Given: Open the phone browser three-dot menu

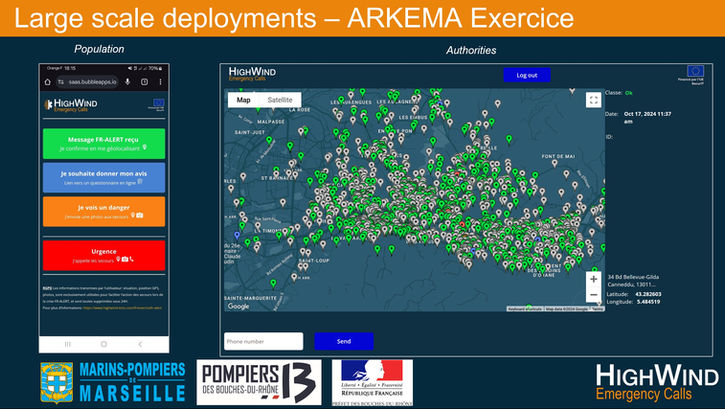Looking at the screenshot, I should [x=160, y=82].
